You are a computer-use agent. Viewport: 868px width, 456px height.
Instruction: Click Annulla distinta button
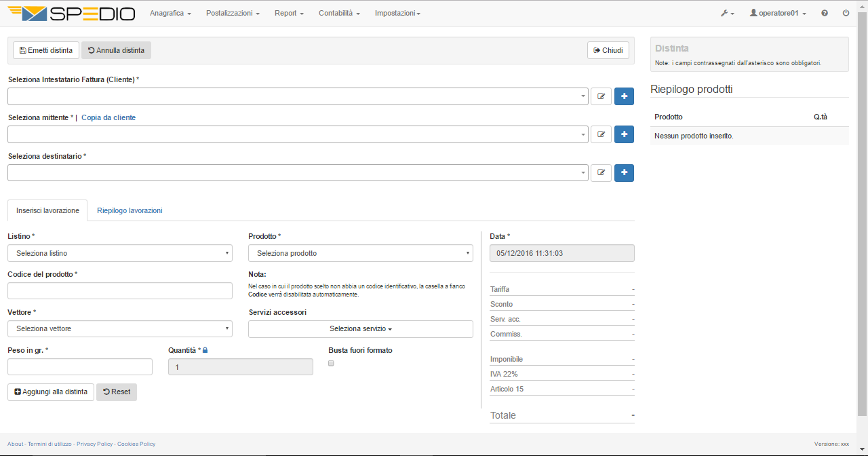116,50
